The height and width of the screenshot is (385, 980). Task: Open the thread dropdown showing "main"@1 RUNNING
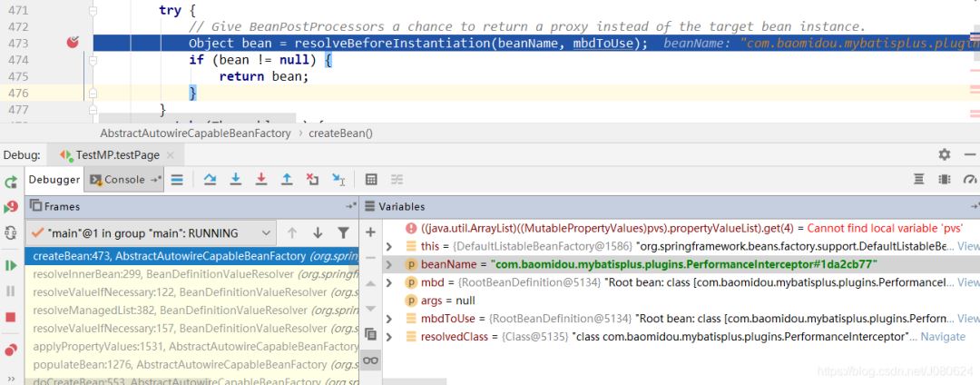coord(149,233)
